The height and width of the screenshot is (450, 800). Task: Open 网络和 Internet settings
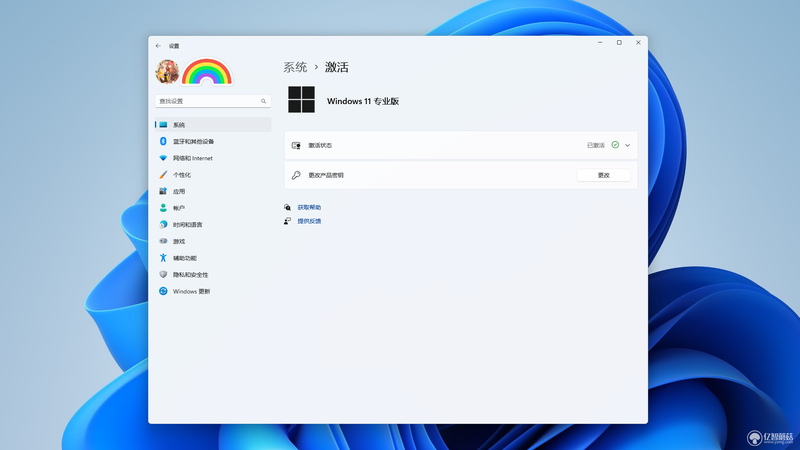pos(213,158)
